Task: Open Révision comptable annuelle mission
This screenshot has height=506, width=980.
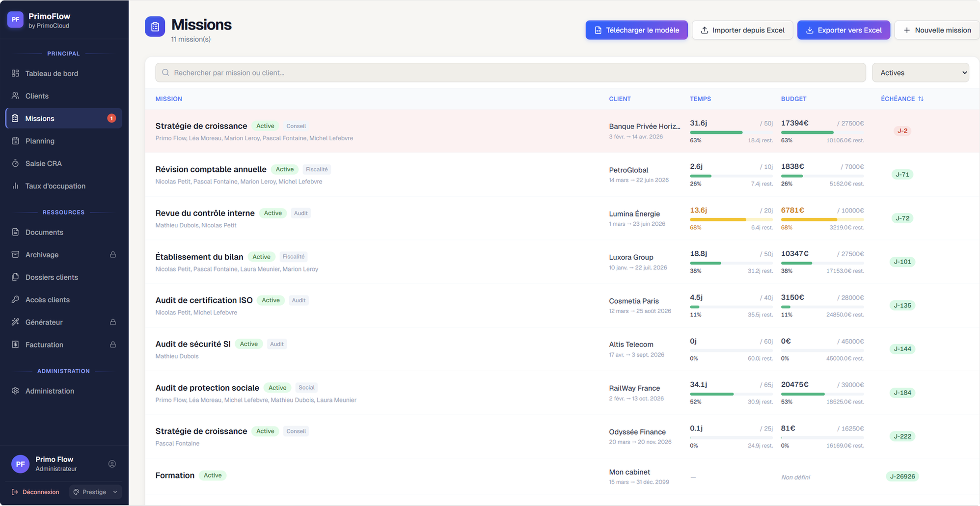Action: click(211, 169)
